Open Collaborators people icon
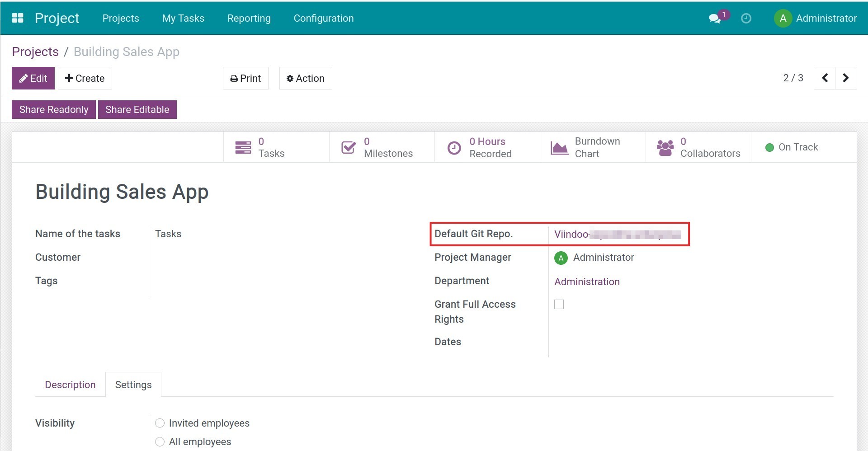The image size is (868, 451). [665, 147]
